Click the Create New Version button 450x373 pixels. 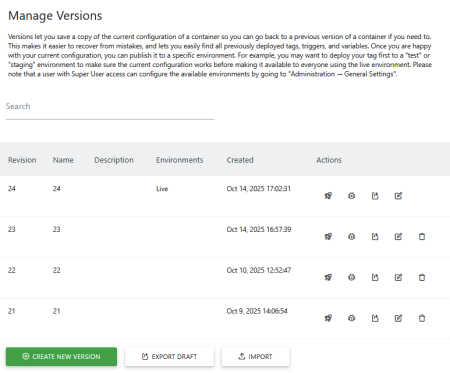coord(61,357)
